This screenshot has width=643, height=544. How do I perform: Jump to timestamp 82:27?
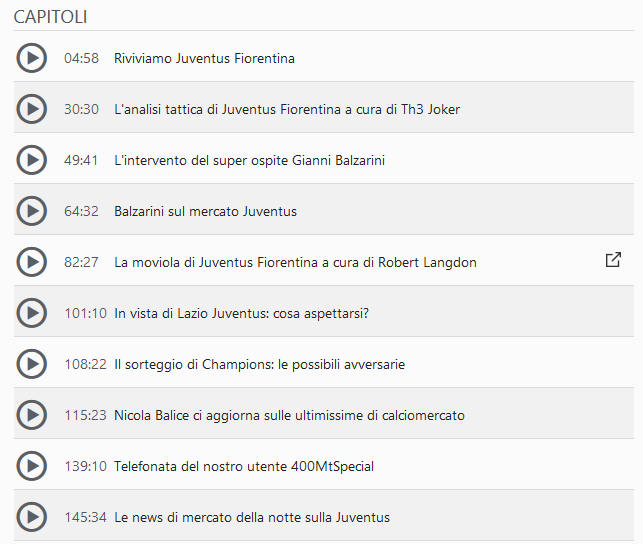[81, 262]
